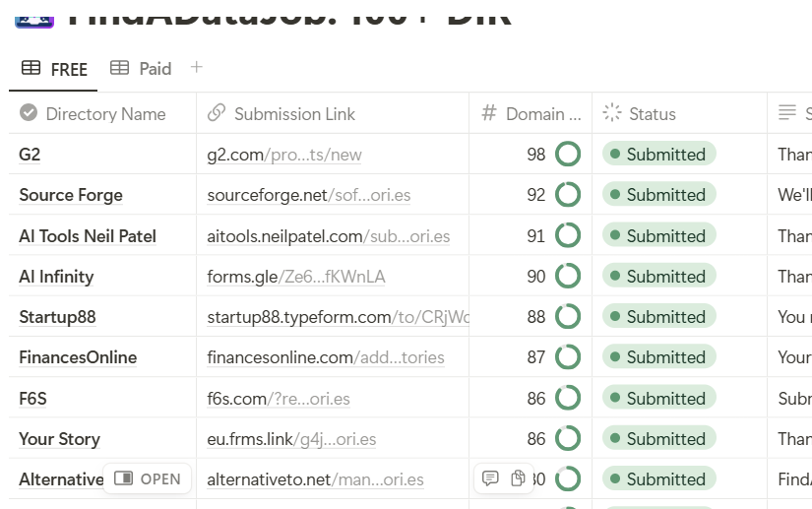Add a new view with plus icon
812x509 pixels.
[197, 67]
